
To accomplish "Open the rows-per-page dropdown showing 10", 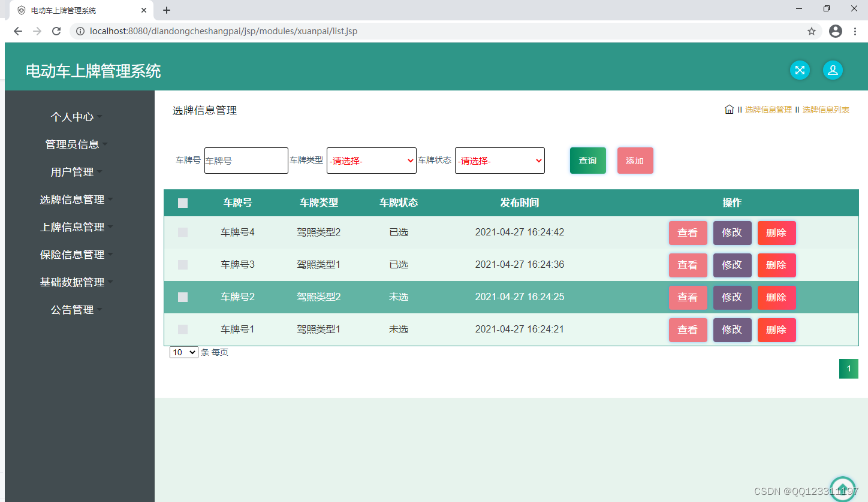I will [x=184, y=352].
